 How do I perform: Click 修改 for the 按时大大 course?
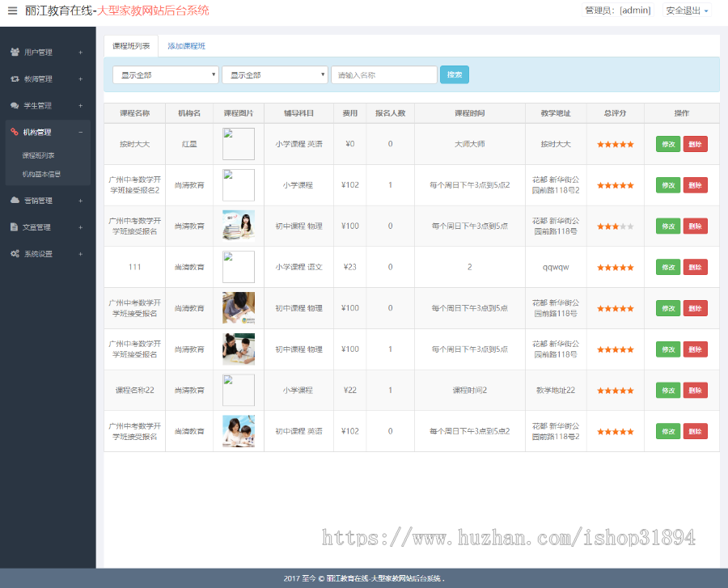pos(668,144)
